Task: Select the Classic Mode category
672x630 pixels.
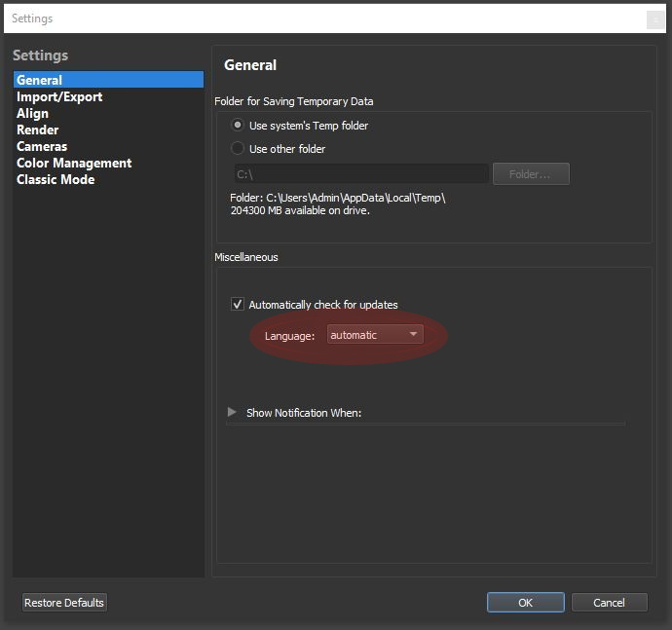Action: coord(56,179)
